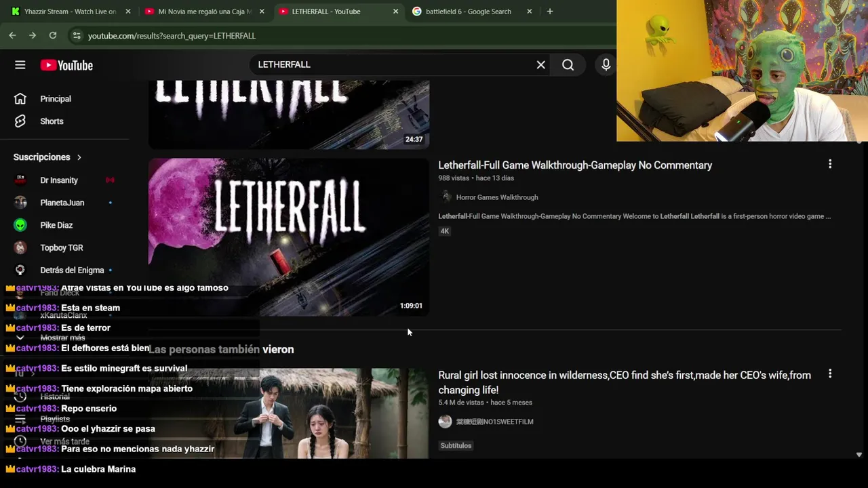Image resolution: width=868 pixels, height=488 pixels.
Task: Click chat message 'Esta en steam'
Action: (x=91, y=308)
